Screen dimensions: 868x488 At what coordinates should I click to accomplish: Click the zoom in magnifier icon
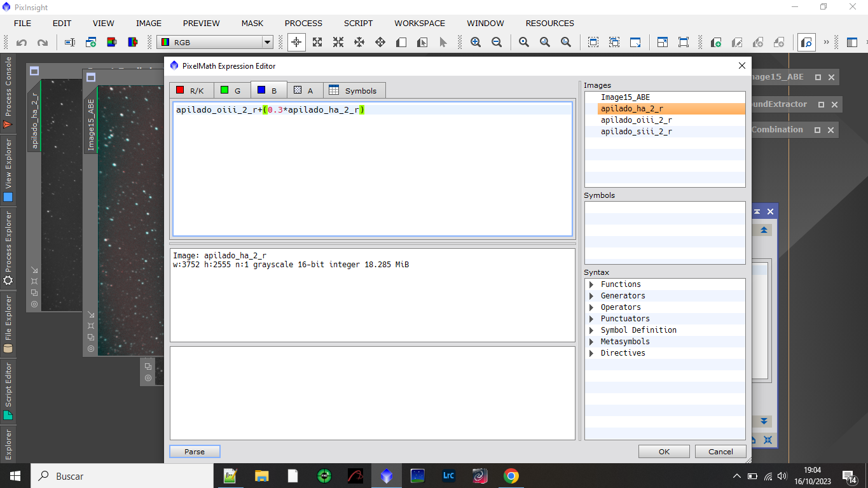tap(476, 43)
